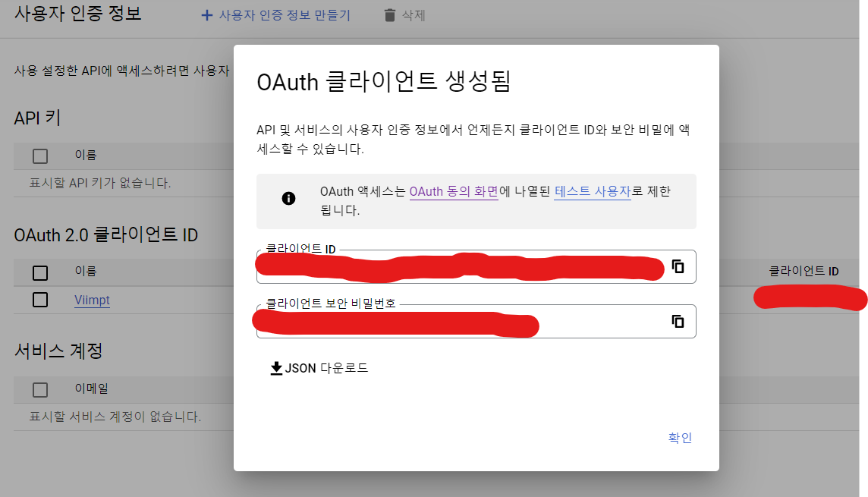Click the plus icon to create credentials
Image resolution: width=868 pixels, height=497 pixels.
(x=206, y=15)
